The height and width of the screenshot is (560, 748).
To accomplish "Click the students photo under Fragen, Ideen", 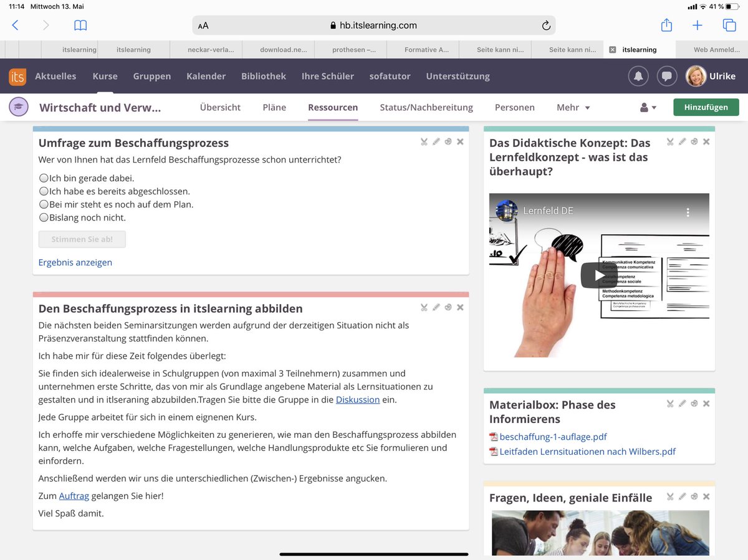I will click(600, 533).
